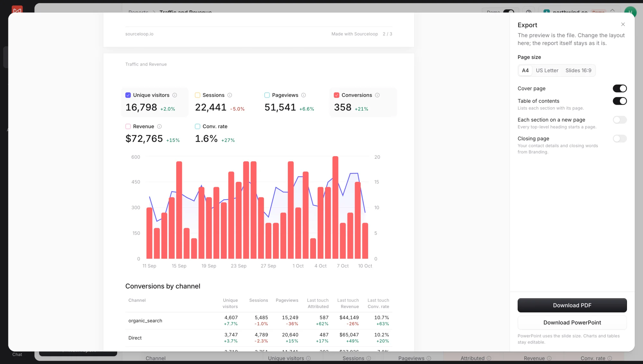Close the Export panel

tap(623, 24)
